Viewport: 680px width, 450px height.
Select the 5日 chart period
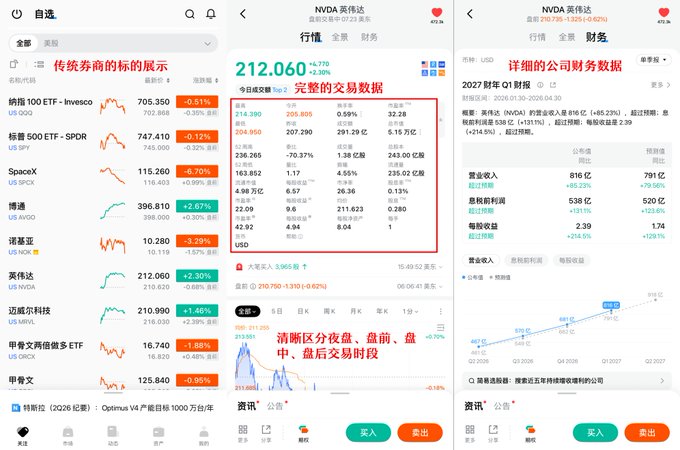coord(277,311)
